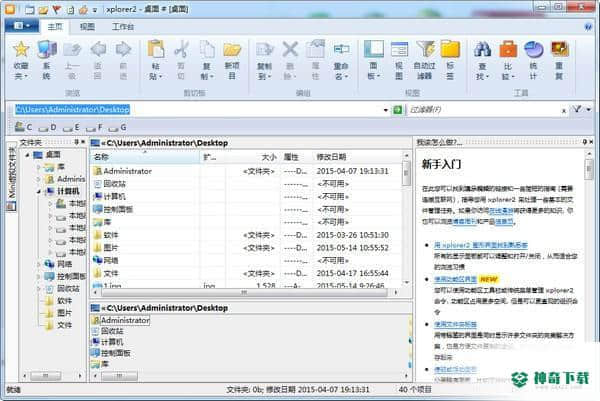Click the 粘贴 paste clipboard icon
Image resolution: width=600 pixels, height=401 pixels.
coord(156,60)
